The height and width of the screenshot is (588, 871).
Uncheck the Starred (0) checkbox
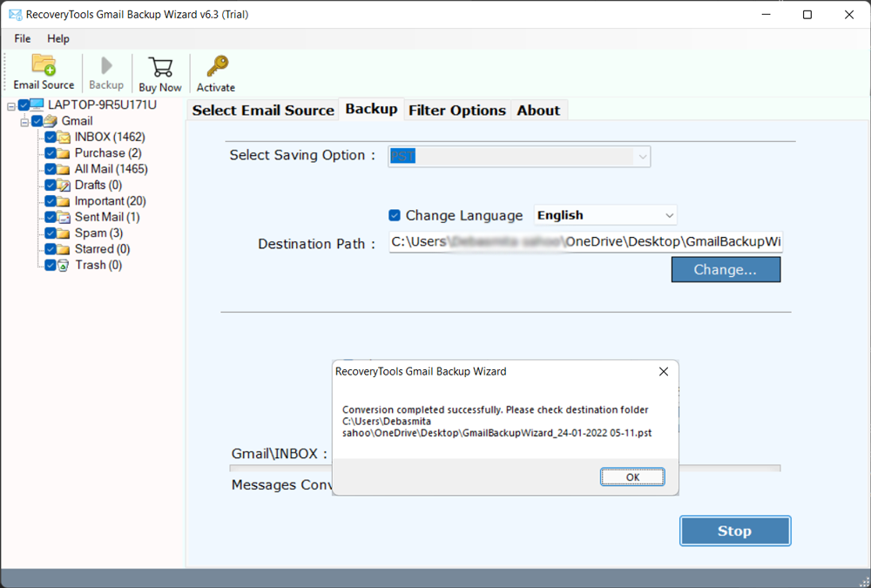51,249
